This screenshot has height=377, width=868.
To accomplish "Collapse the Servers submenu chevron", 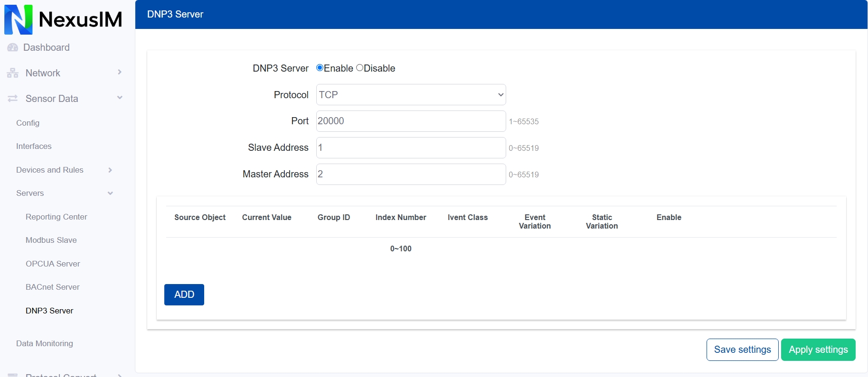I will [110, 193].
